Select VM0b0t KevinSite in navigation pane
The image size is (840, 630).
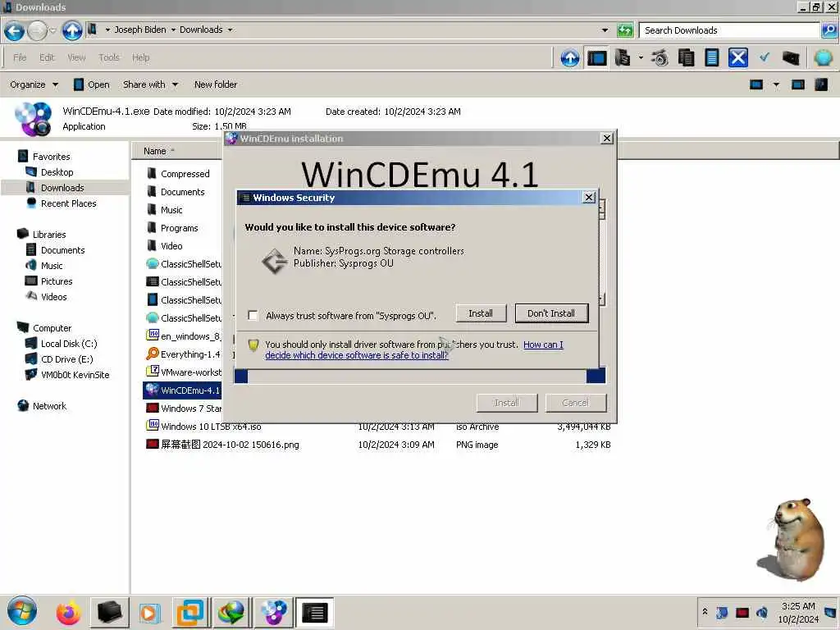(75, 375)
